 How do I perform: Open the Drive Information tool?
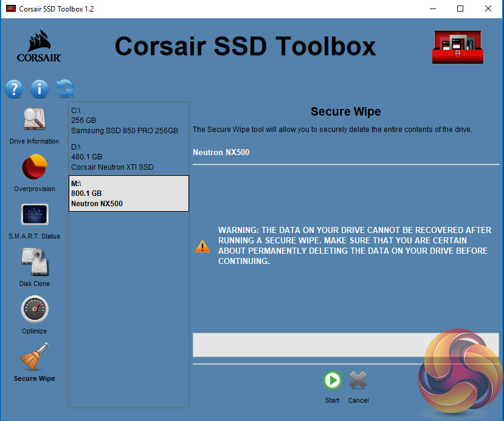(x=34, y=120)
